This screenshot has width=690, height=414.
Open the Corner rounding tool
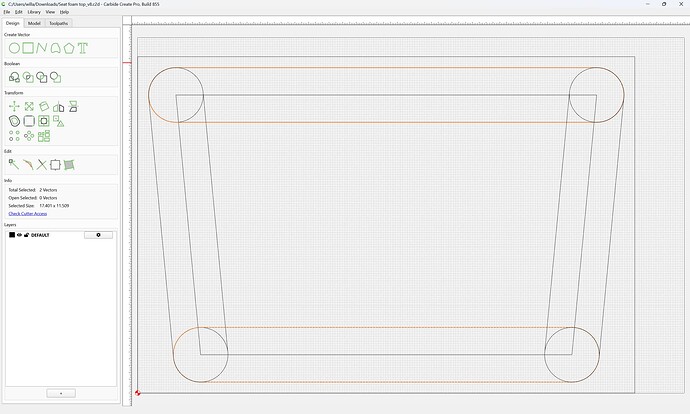[x=29, y=121]
